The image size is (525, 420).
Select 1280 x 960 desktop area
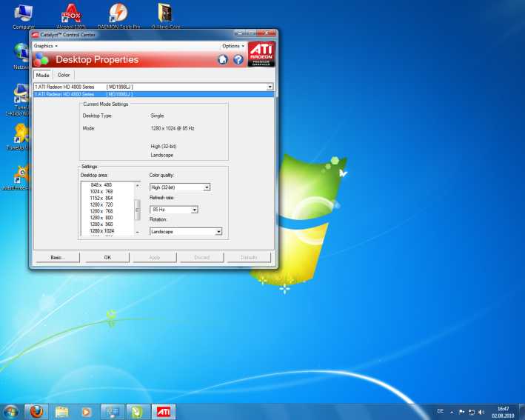(101, 224)
